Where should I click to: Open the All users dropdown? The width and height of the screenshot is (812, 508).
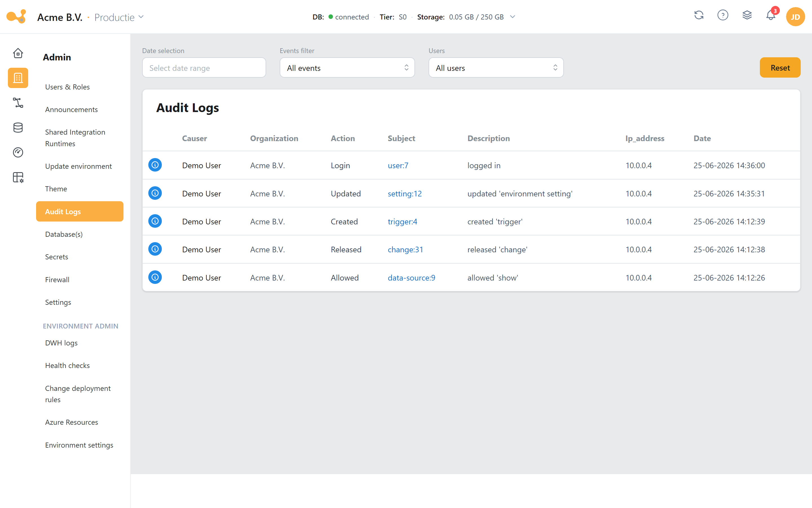(x=496, y=67)
